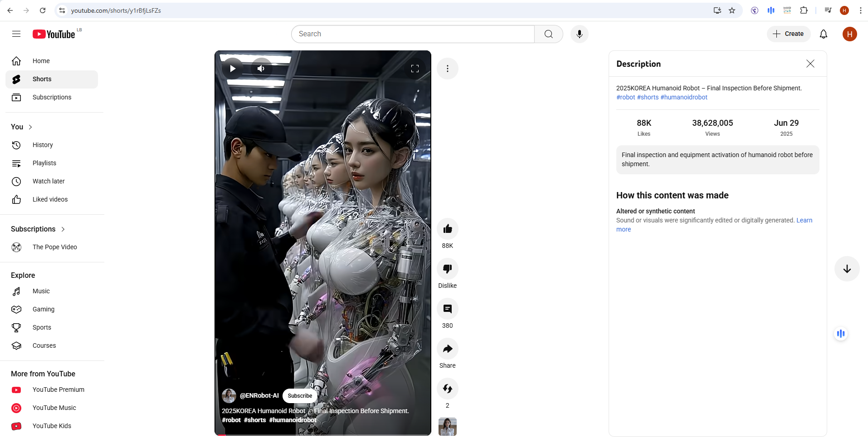Open Liked videos
This screenshot has width=868, height=439.
pyautogui.click(x=52, y=199)
